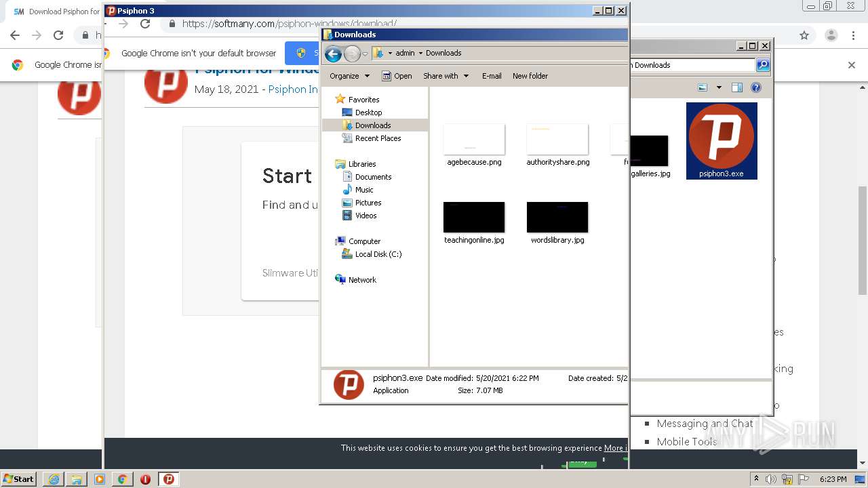Click psiphon3.exe icon in details pane
This screenshot has width=868, height=488.
(x=349, y=384)
